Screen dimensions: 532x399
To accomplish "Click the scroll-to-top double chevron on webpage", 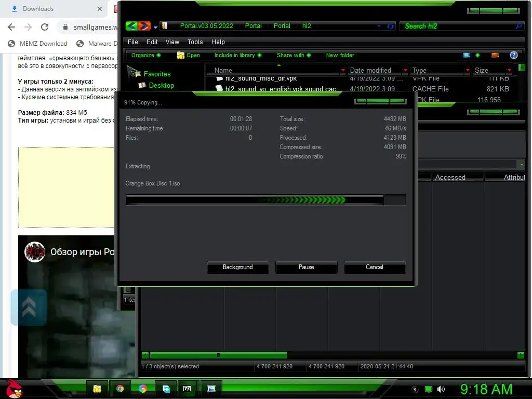I will point(29,308).
